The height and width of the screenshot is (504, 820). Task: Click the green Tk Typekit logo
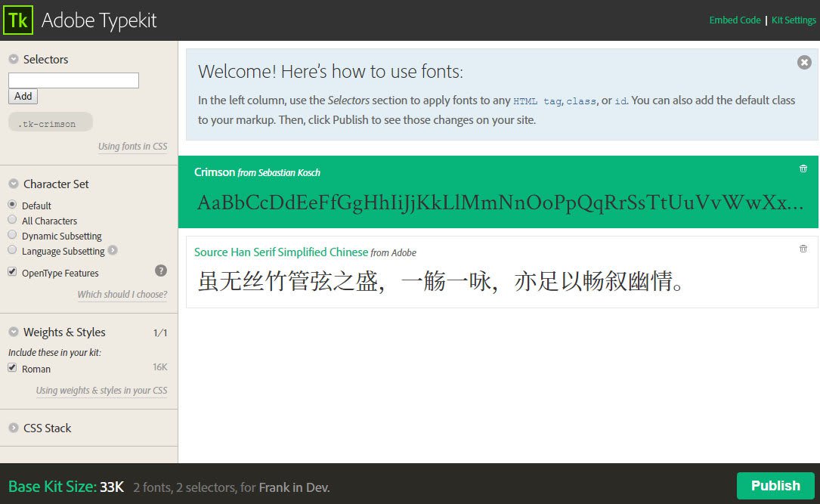17,20
